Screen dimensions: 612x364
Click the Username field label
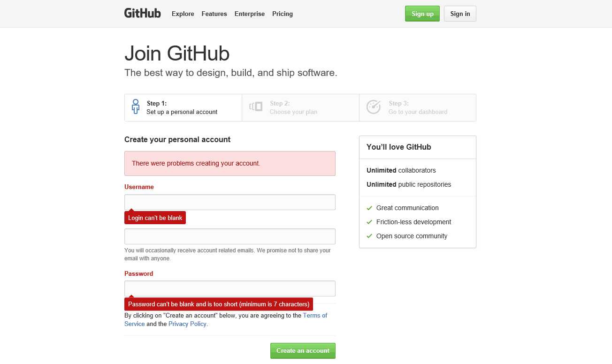[139, 187]
